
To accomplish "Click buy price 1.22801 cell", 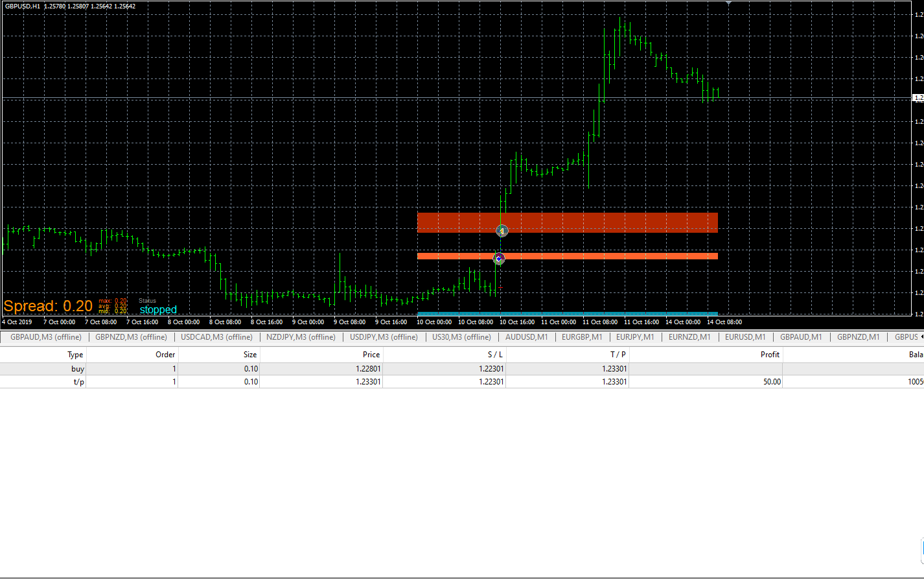I will tap(367, 369).
